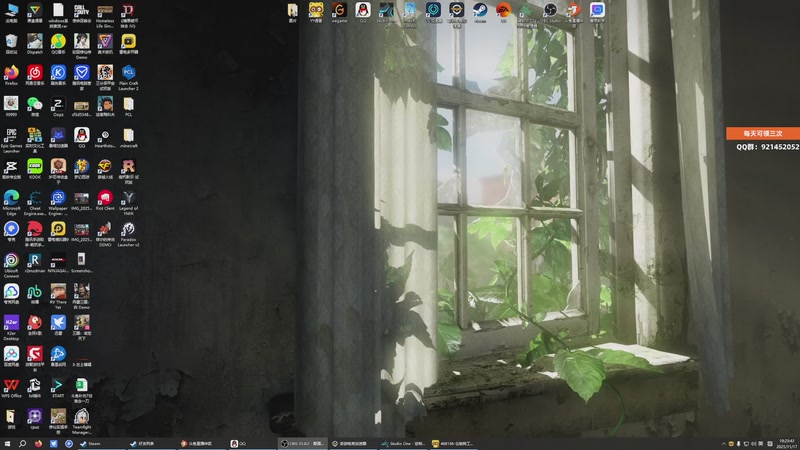Open the Oopz desktop shortcut

(58, 106)
